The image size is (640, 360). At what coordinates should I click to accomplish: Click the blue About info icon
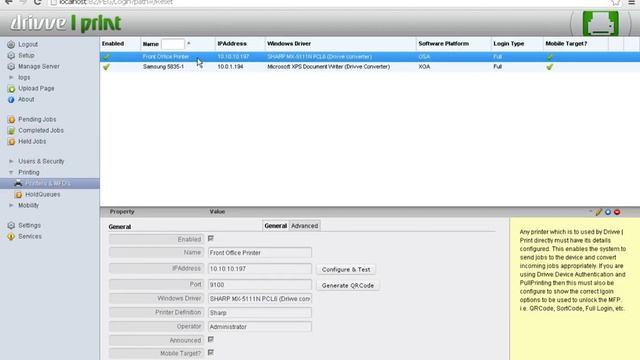11,100
